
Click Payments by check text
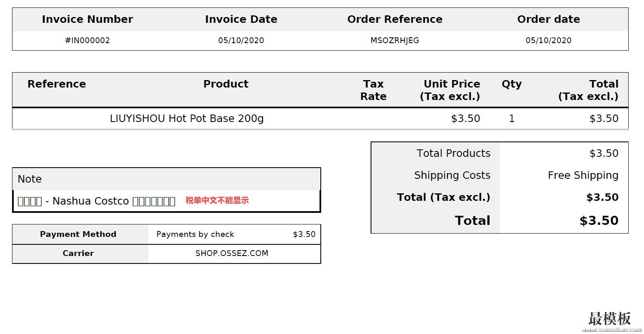(x=195, y=234)
